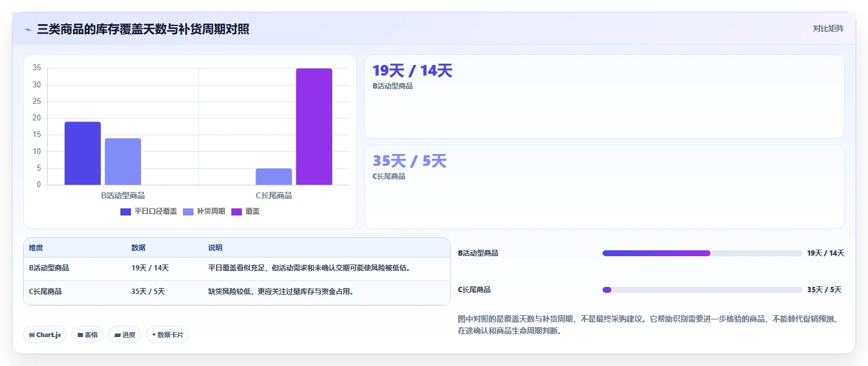Click the y-axis tick label 35
The height and width of the screenshot is (366, 868).
pyautogui.click(x=37, y=68)
